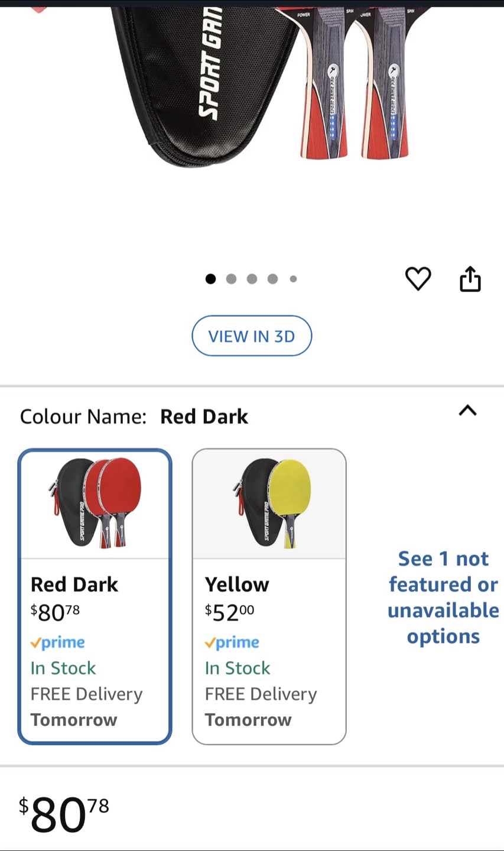Tap the Colour Name: Red Dark label
Screen dimensions: 504x851
134,417
